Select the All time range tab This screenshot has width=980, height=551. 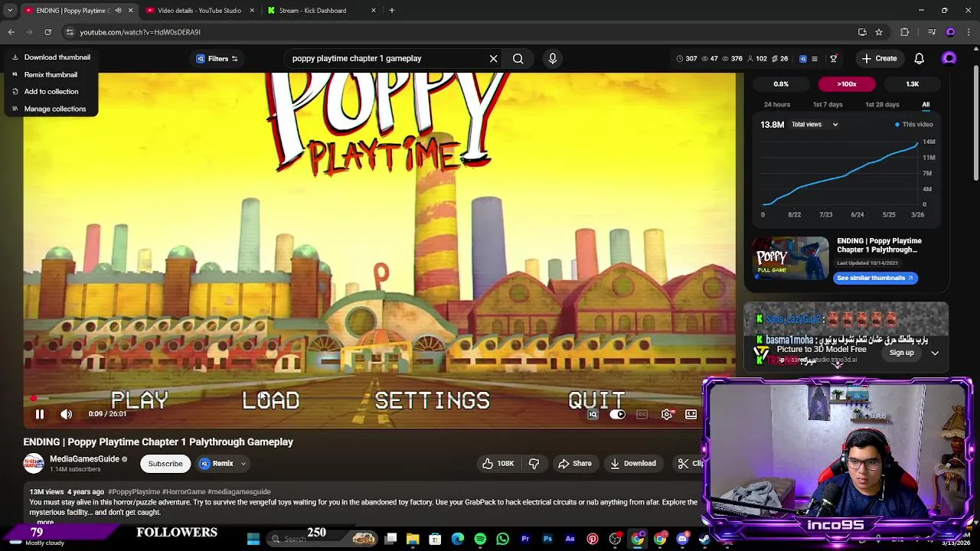(926, 104)
